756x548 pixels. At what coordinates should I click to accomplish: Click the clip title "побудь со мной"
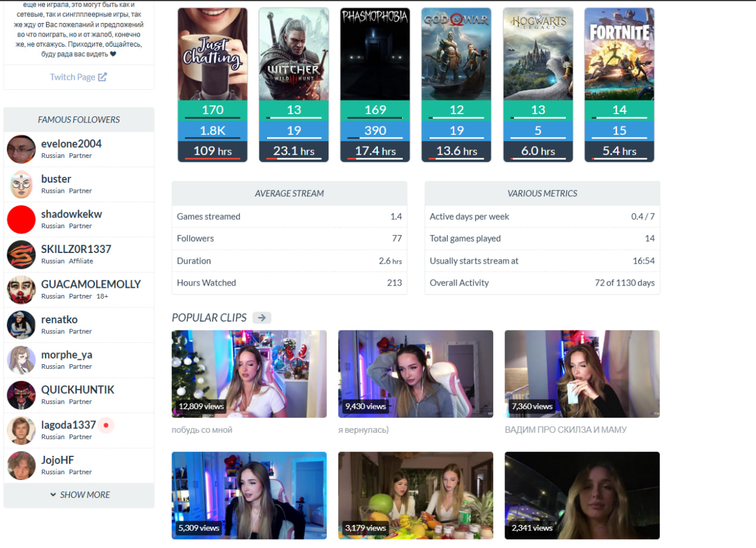click(x=202, y=430)
